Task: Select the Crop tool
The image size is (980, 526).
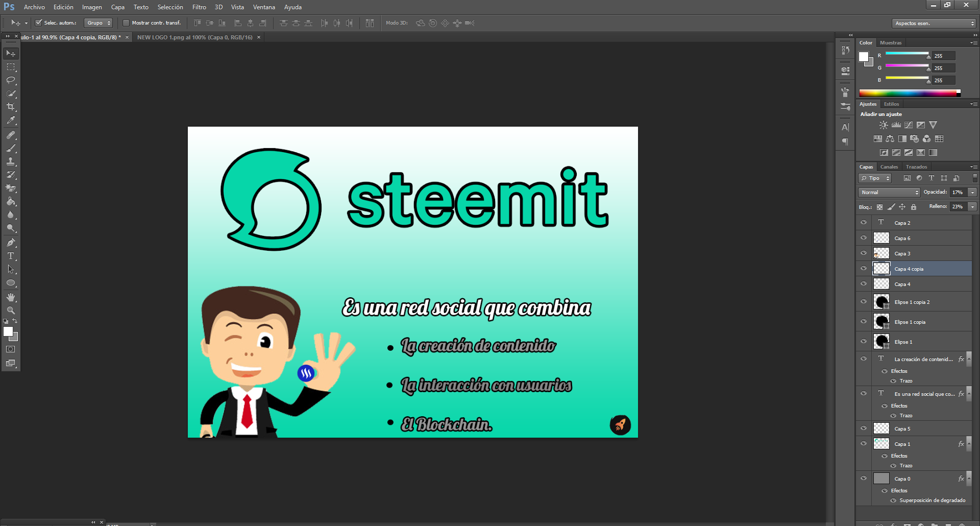Action: pyautogui.click(x=11, y=107)
